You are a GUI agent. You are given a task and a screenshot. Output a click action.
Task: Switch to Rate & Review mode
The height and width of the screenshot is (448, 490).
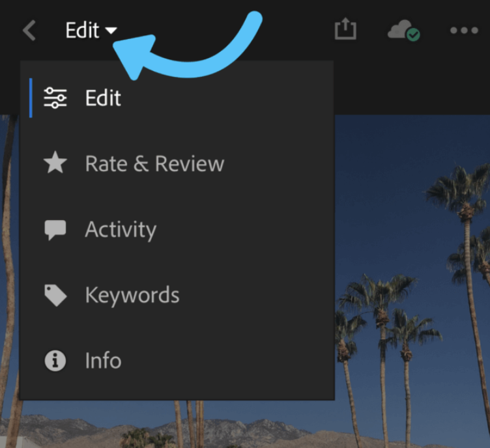(154, 163)
